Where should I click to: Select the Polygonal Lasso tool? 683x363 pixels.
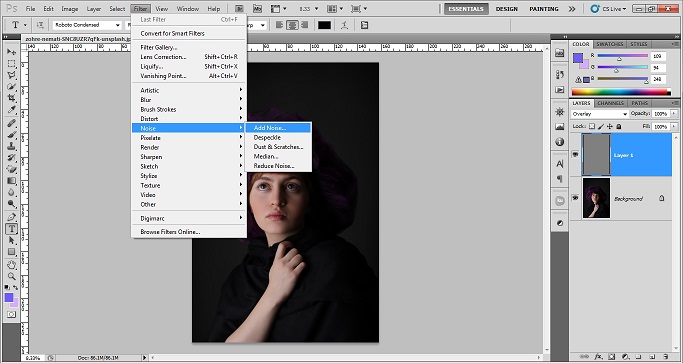click(11, 75)
